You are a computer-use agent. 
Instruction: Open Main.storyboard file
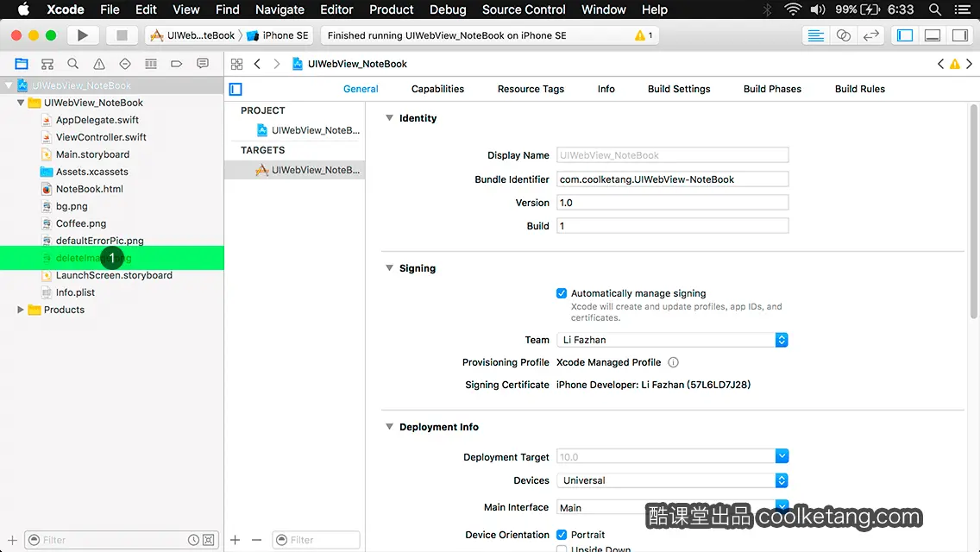pyautogui.click(x=92, y=154)
